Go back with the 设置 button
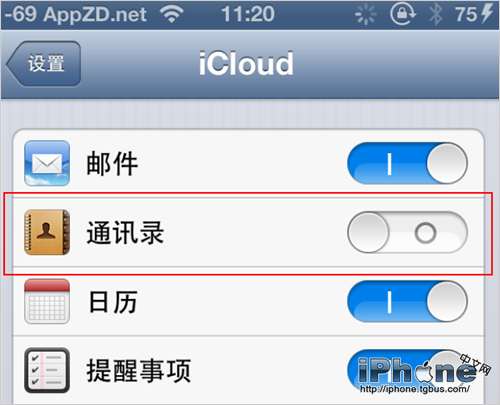This screenshot has width=500, height=405. pyautogui.click(x=43, y=64)
